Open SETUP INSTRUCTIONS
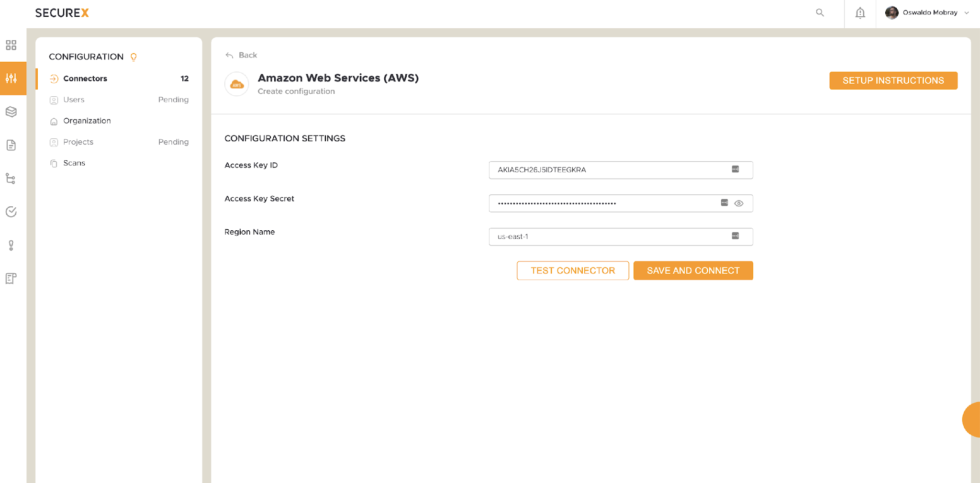 tap(893, 80)
